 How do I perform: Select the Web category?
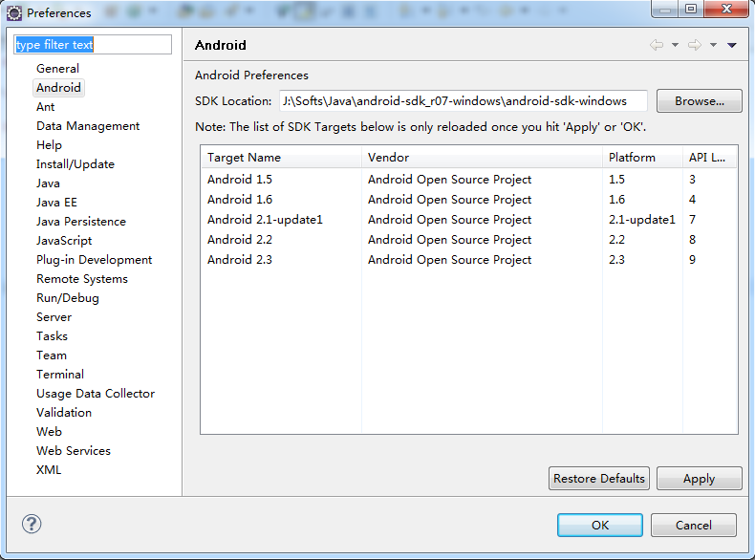[x=49, y=431]
